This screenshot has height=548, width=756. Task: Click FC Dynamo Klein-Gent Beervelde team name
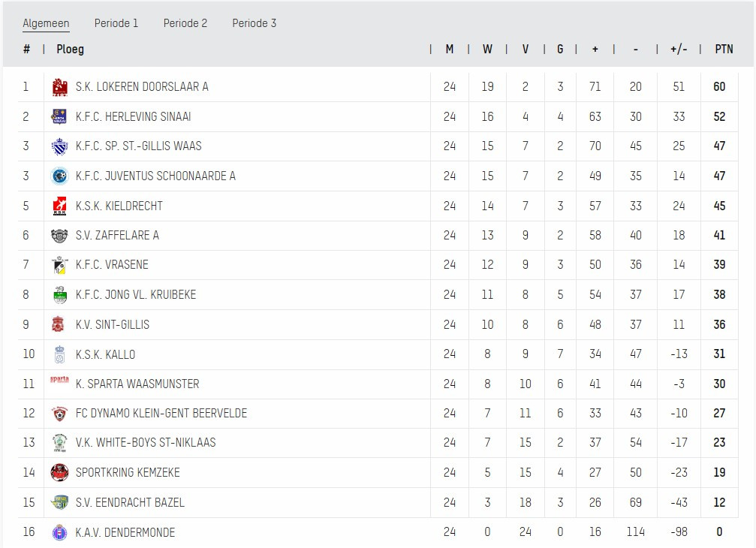tap(161, 413)
